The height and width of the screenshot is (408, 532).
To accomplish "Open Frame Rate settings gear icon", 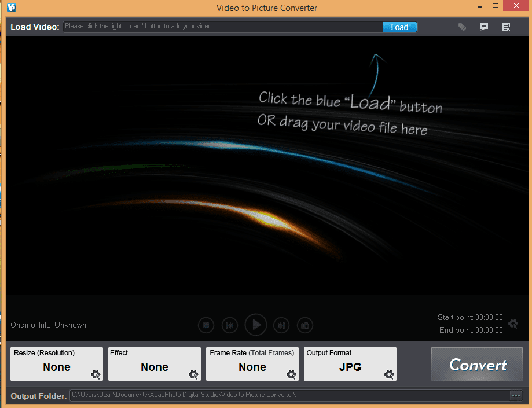I will click(291, 376).
